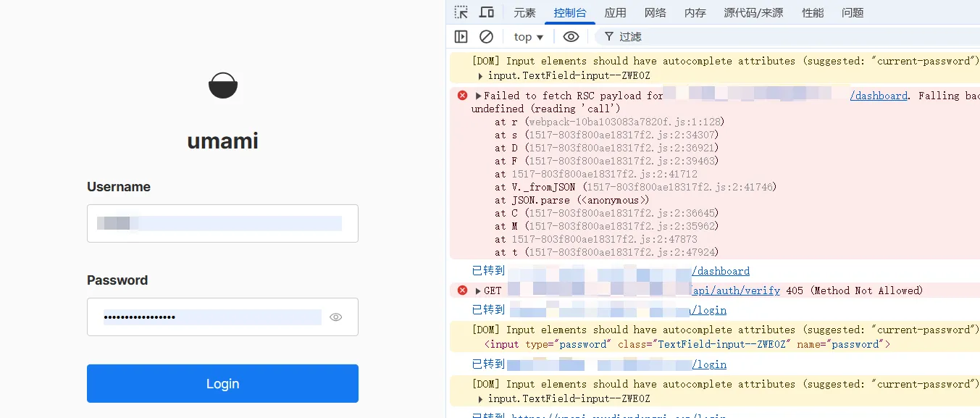Image resolution: width=980 pixels, height=418 pixels.
Task: Click the red error icon beside the GET request
Action: pyautogui.click(x=461, y=290)
